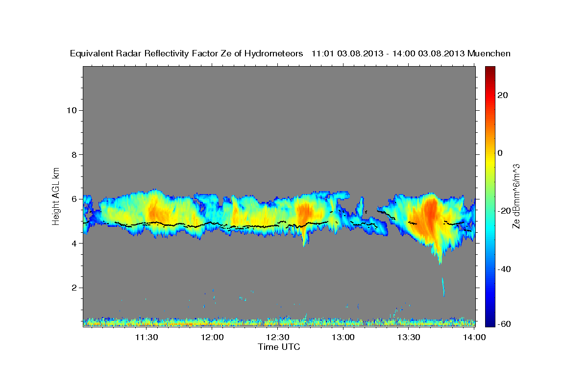588x392 pixels.
Task: Click the plot title 'Equivalent Radar Reflectivity Factor Ze of Hydrometeors'
Action: pyautogui.click(x=186, y=54)
